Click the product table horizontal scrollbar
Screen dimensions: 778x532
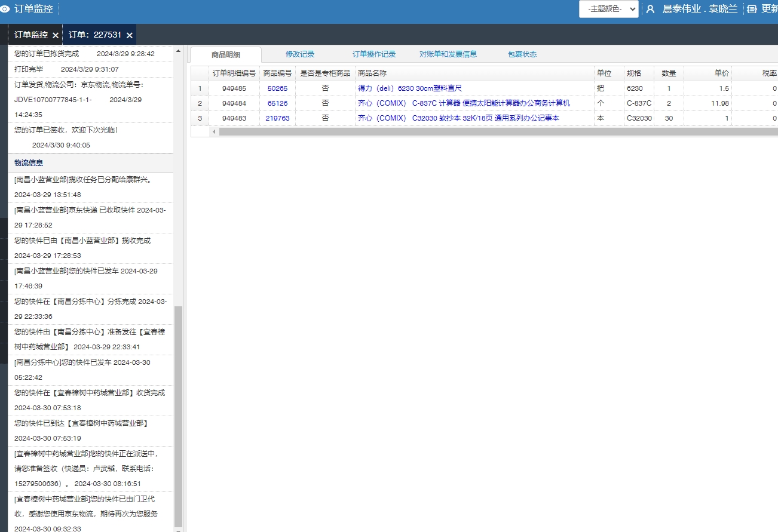point(498,131)
